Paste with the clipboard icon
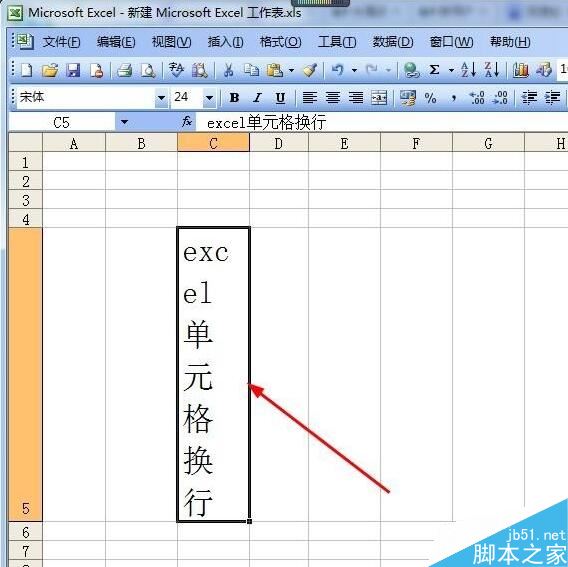568x567 pixels. 275,70
